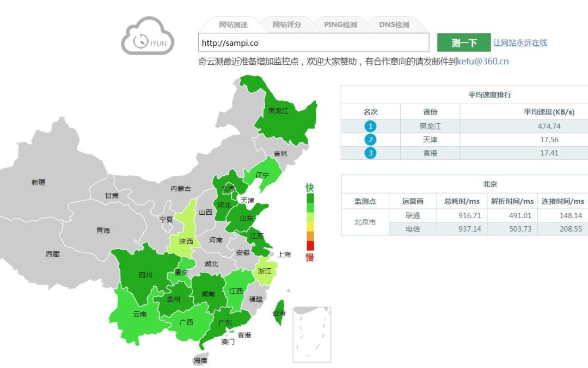
Task: Select 广东 province on the map
Action: (225, 323)
